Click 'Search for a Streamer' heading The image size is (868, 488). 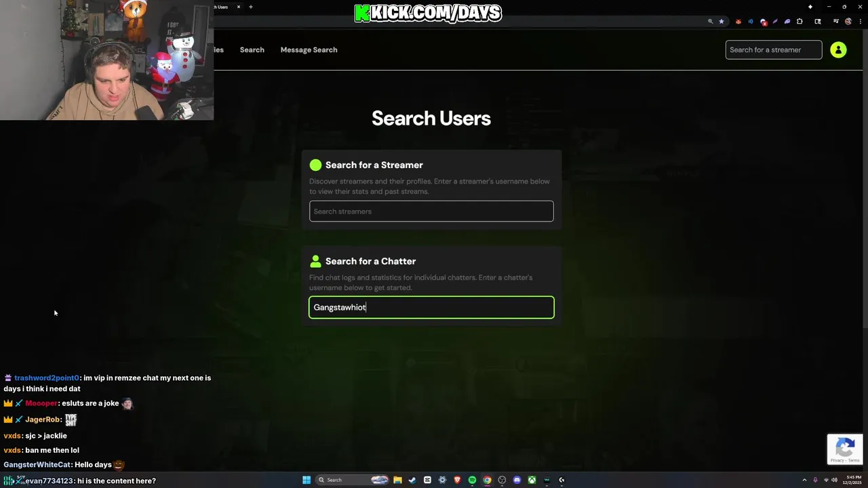tap(374, 165)
